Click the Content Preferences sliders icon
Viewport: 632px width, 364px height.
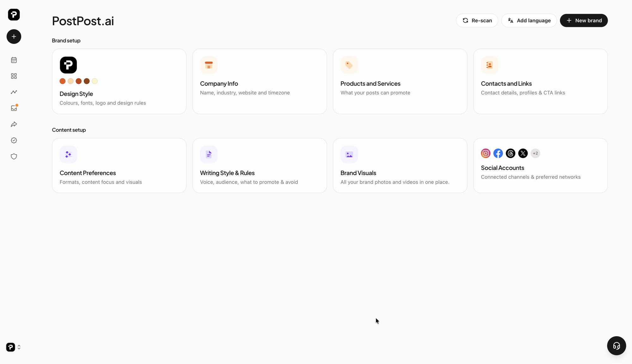tap(68, 155)
